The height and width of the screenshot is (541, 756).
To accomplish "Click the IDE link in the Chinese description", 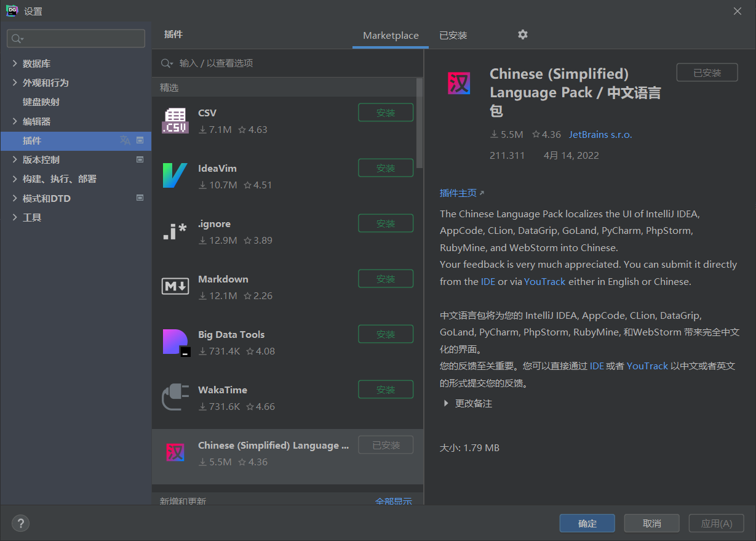I will pos(597,366).
